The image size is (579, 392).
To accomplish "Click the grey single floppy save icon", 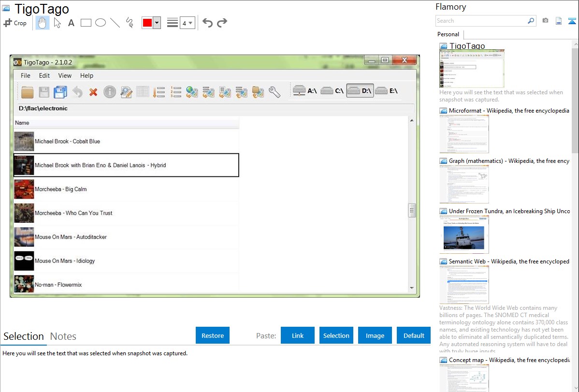I will (44, 92).
